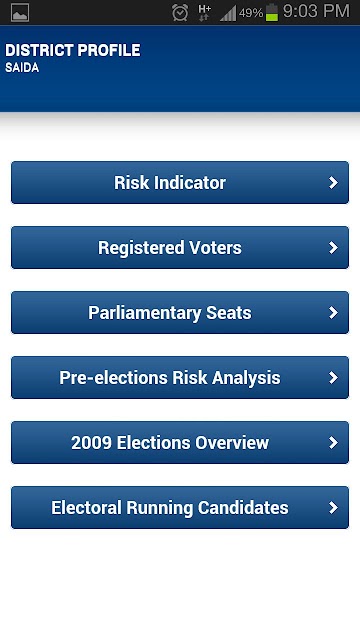The image size is (360, 640).
Task: Tap the chevron arrow on Risk Indicator
Action: [x=333, y=182]
